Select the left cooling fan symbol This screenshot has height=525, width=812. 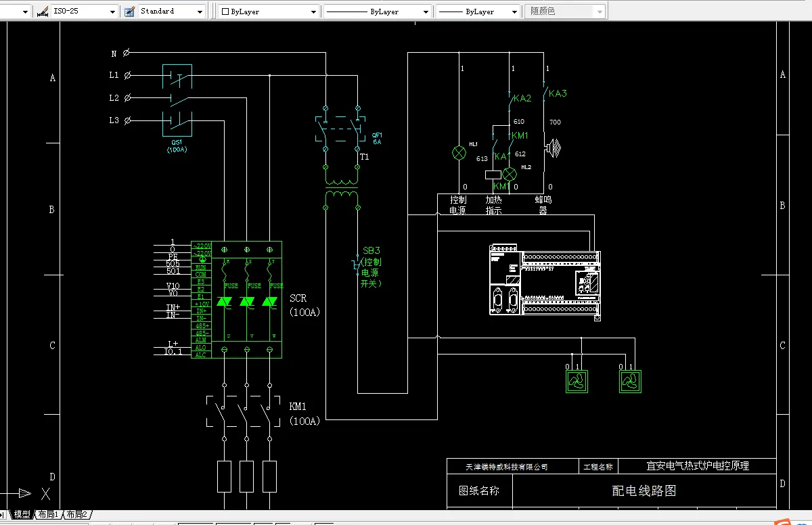tap(576, 382)
